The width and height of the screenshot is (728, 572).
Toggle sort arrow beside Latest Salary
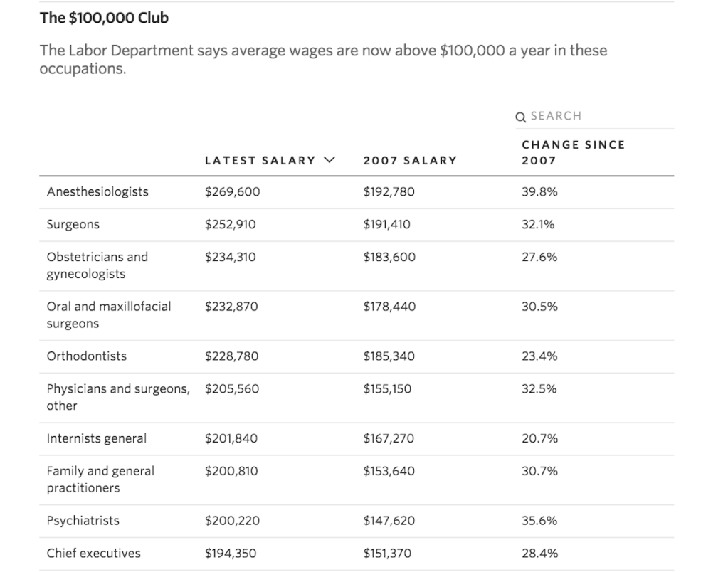point(328,160)
